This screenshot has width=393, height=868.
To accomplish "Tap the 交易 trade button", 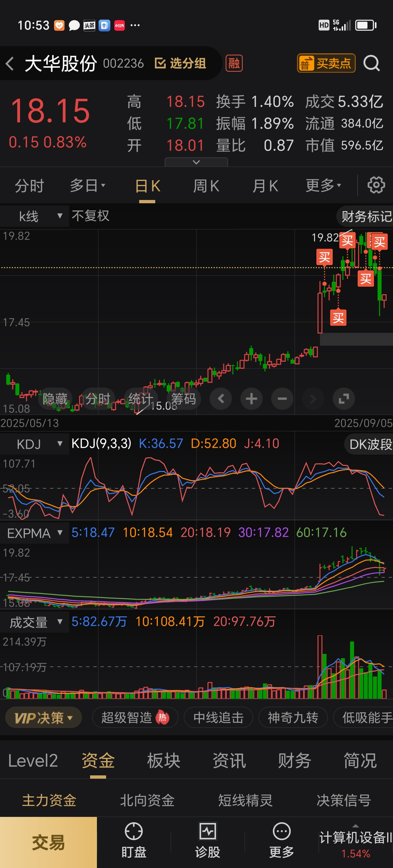I will coord(48,842).
